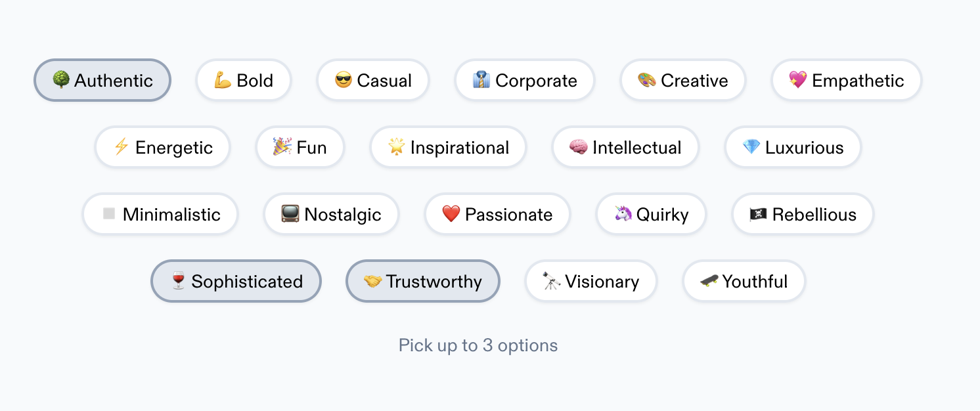Click the palette emoji on Creative
Screen dimensions: 980x411
[x=647, y=80]
